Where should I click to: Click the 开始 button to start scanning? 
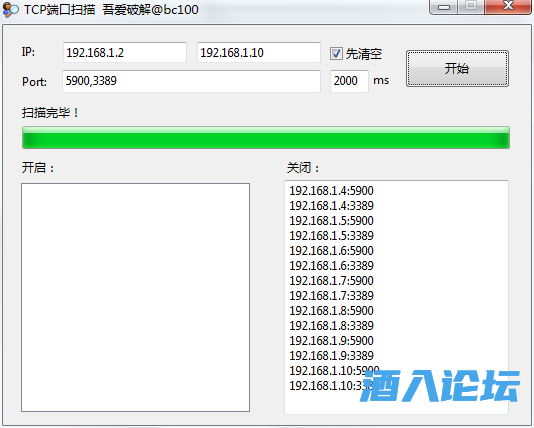457,68
